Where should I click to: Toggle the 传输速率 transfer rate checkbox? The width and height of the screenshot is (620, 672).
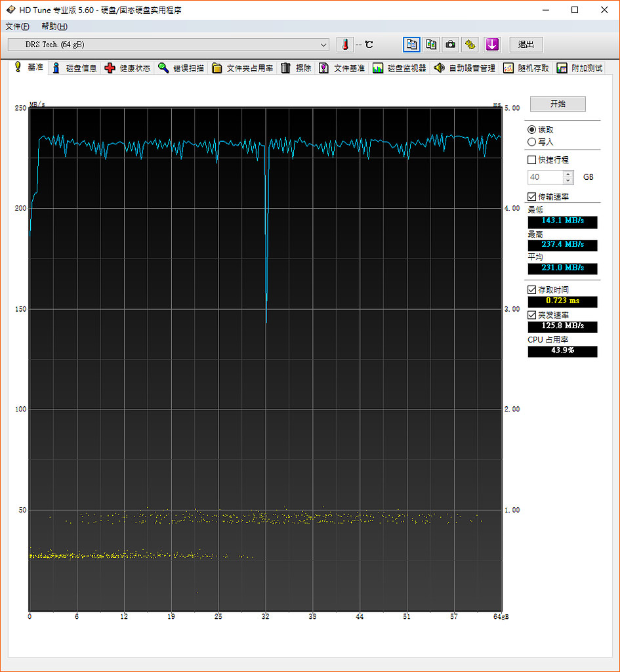click(531, 197)
